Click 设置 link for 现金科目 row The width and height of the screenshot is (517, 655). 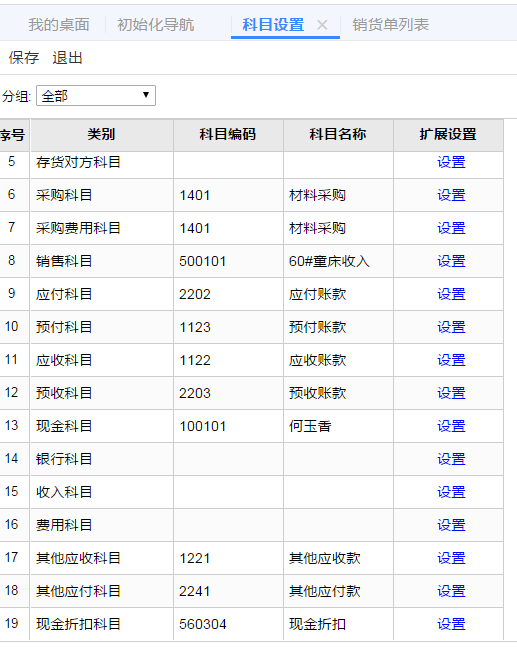coord(451,426)
